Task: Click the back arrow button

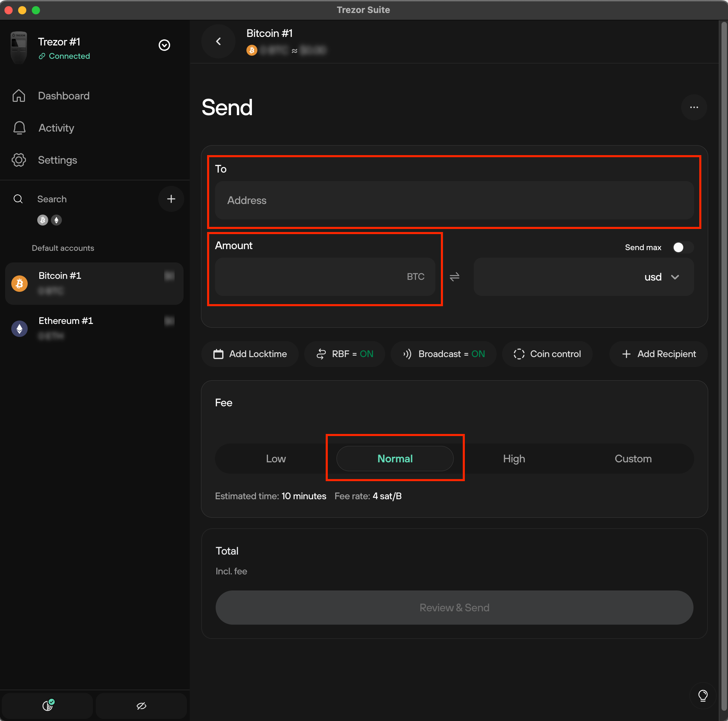Action: pos(218,41)
